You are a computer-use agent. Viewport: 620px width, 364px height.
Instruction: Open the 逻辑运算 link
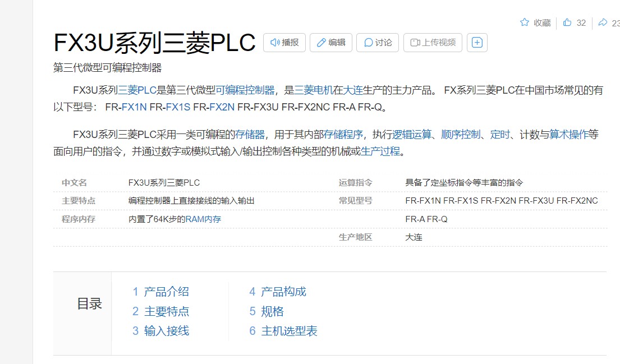(x=412, y=135)
